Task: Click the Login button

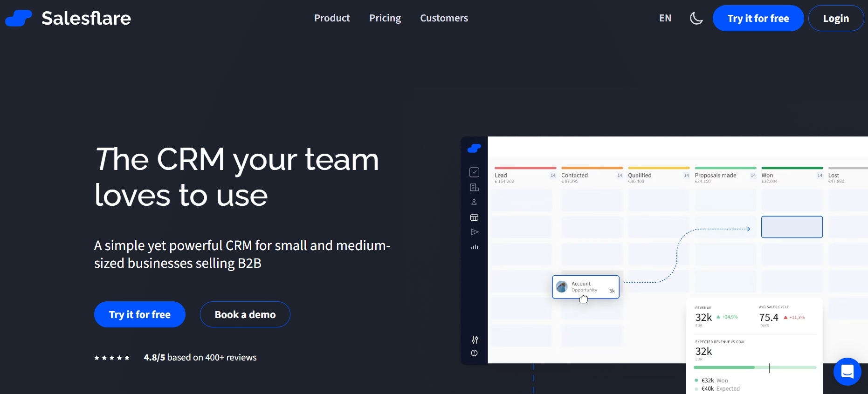Action: click(x=836, y=18)
